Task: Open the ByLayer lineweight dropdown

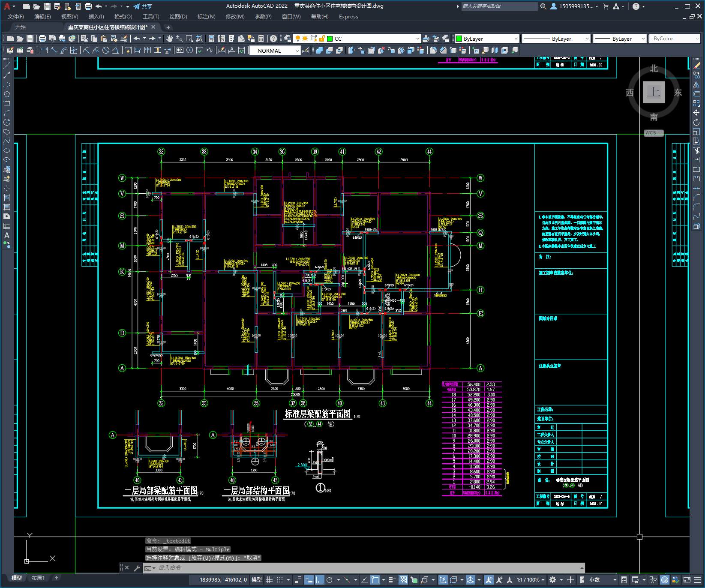Action: click(620, 39)
